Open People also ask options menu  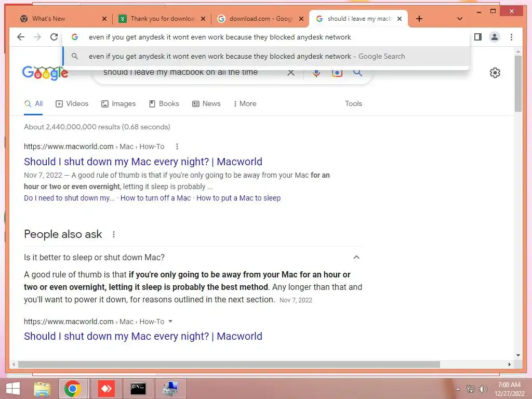(x=114, y=234)
